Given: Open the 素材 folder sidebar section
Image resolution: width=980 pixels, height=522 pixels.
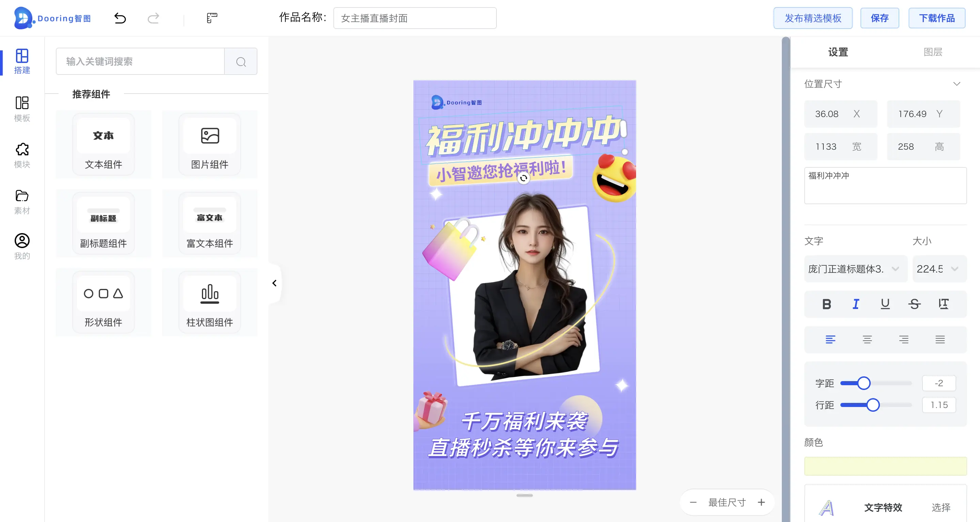Looking at the screenshot, I should [22, 202].
